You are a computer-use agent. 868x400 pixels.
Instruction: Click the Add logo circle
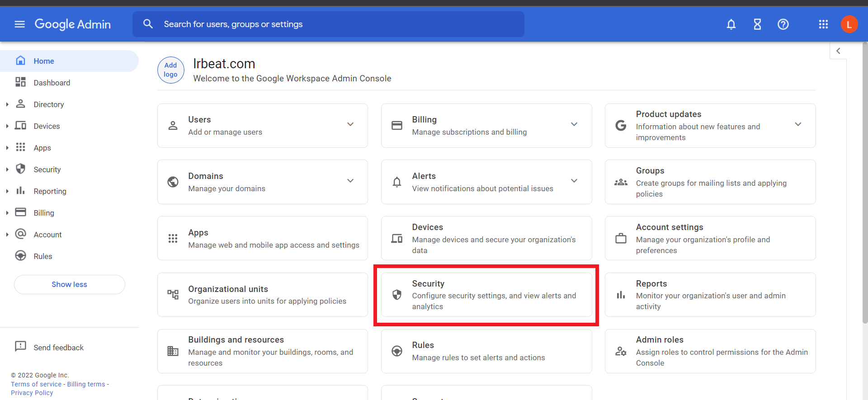pyautogui.click(x=170, y=70)
